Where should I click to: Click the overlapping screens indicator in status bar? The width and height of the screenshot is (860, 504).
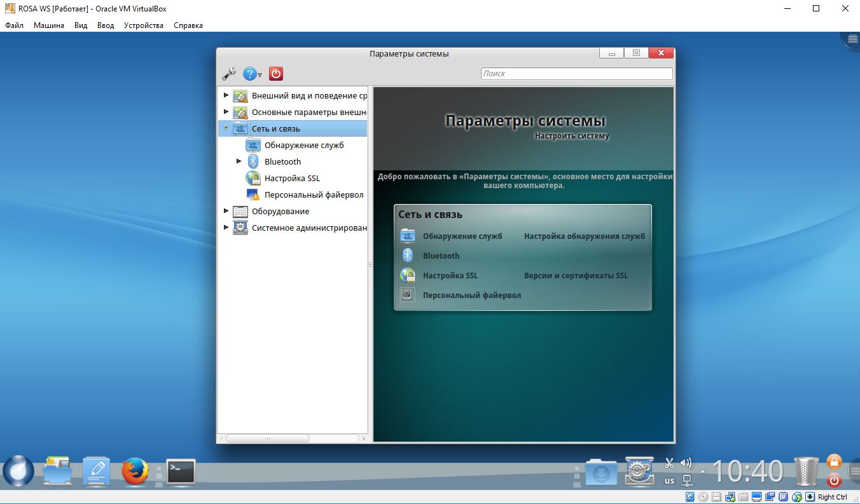click(770, 497)
